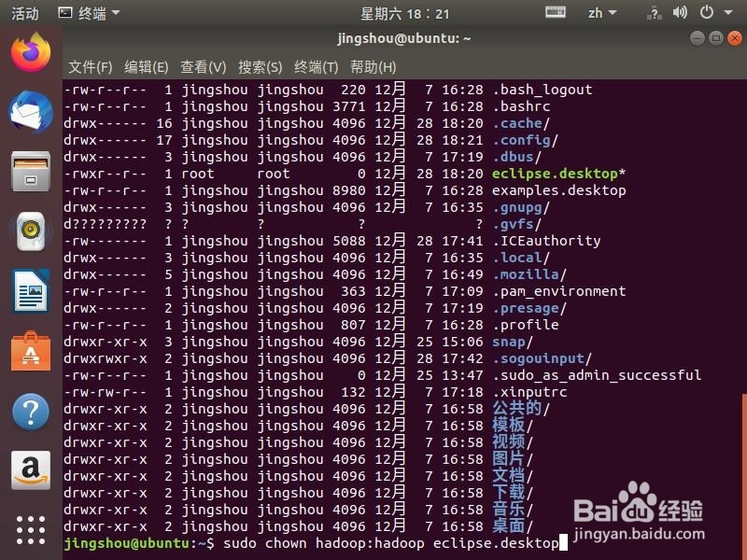
Task: Click the keyboard indicator in top bar
Action: click(555, 12)
